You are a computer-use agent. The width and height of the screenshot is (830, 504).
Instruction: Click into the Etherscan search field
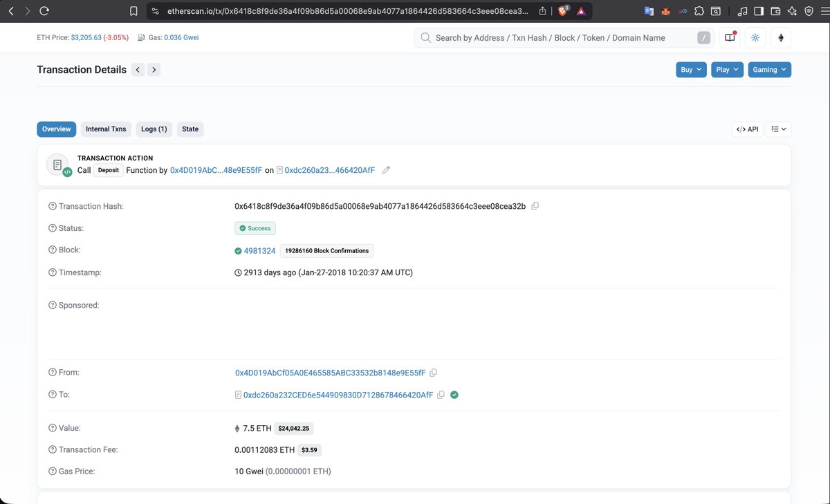click(564, 38)
